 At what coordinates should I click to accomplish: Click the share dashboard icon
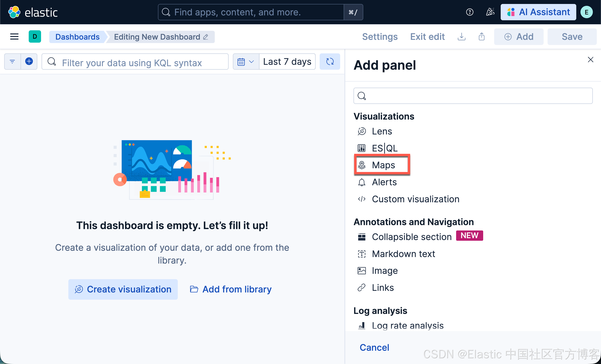[482, 37]
